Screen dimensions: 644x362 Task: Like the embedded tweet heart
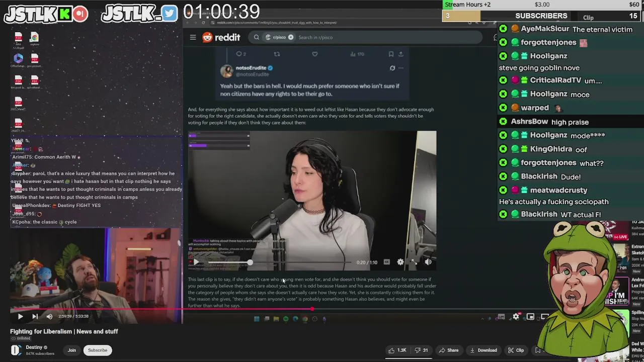point(315,54)
